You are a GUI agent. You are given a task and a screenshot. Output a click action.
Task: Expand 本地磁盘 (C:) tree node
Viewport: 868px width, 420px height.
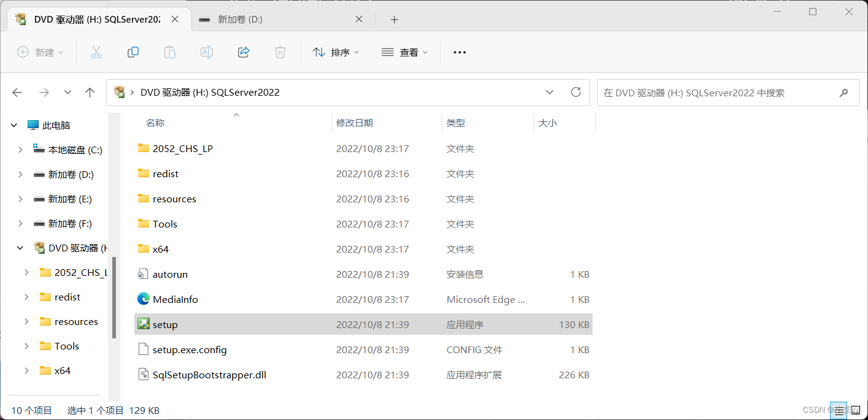click(x=20, y=150)
